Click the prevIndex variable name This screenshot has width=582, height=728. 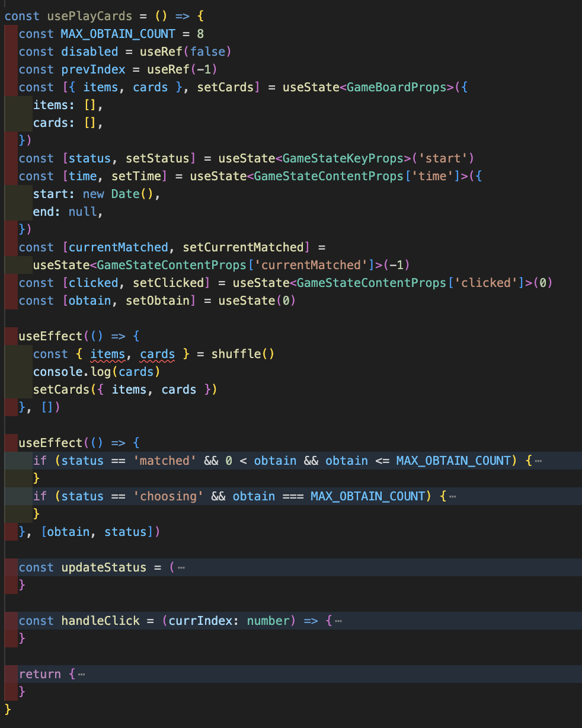[x=94, y=69]
